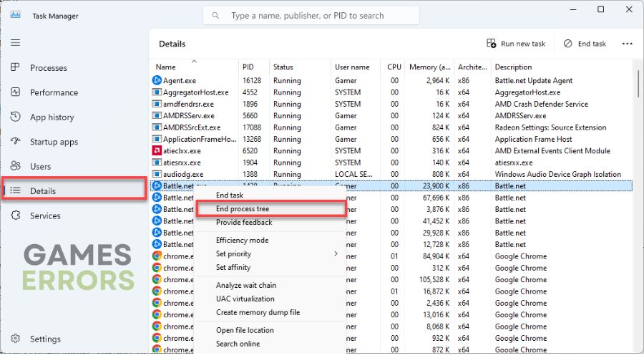Viewport: 644px width, 358px height.
Task: Click the Settings gear icon
Action: point(15,338)
